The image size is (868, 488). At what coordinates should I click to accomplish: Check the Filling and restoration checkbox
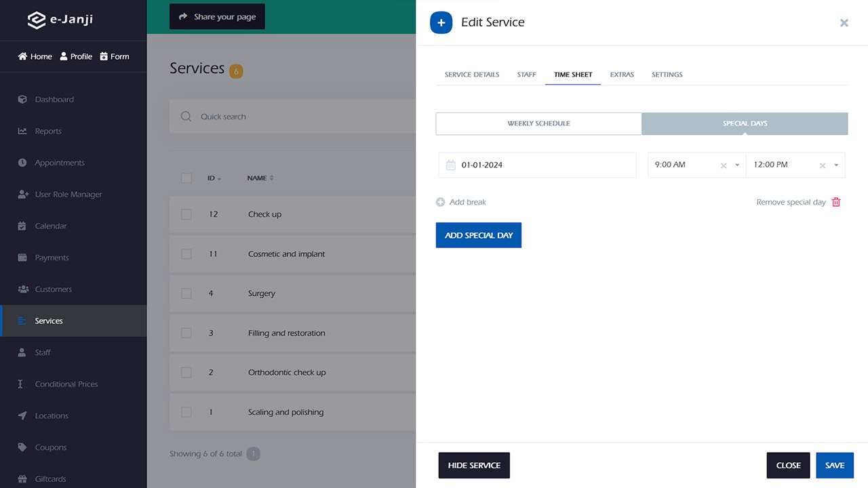(186, 333)
